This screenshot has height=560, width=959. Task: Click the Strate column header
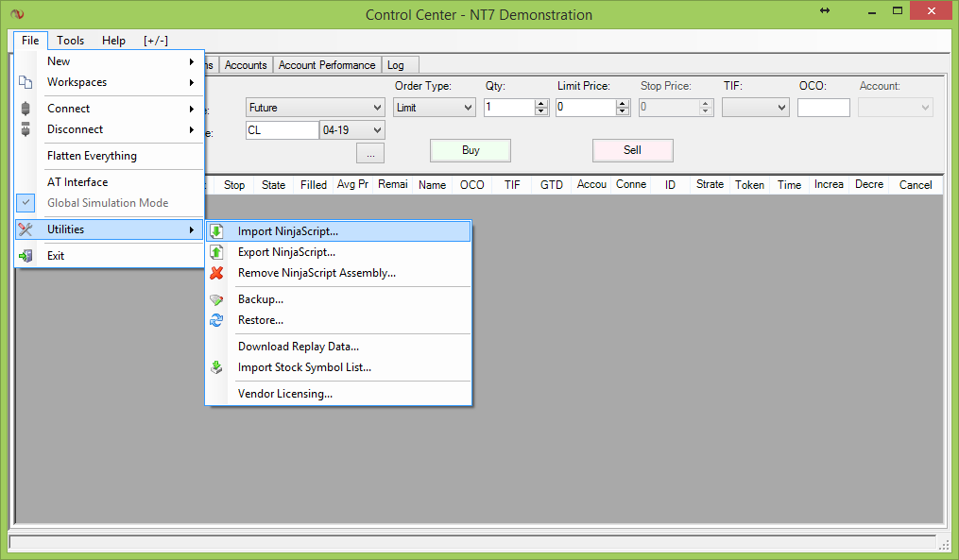click(x=710, y=185)
